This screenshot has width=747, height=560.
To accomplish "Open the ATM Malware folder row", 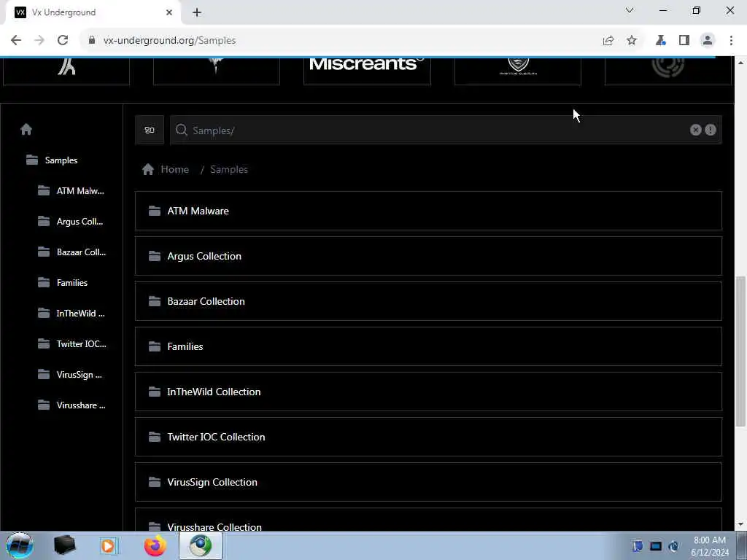I will pos(428,211).
